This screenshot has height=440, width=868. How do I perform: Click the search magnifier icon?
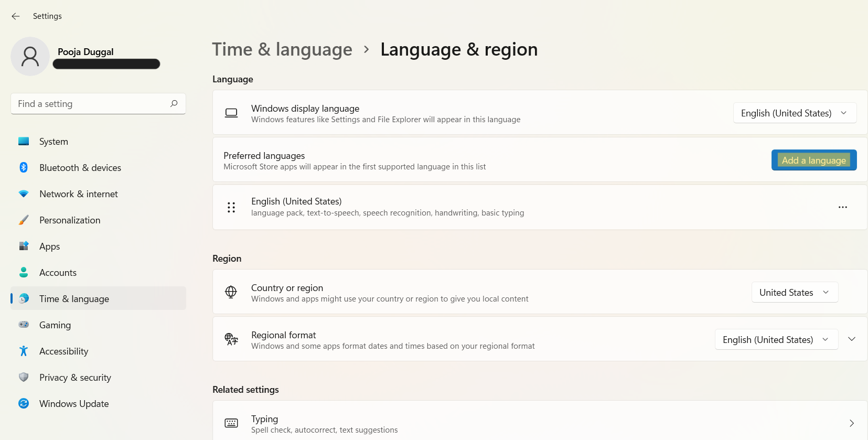point(174,104)
